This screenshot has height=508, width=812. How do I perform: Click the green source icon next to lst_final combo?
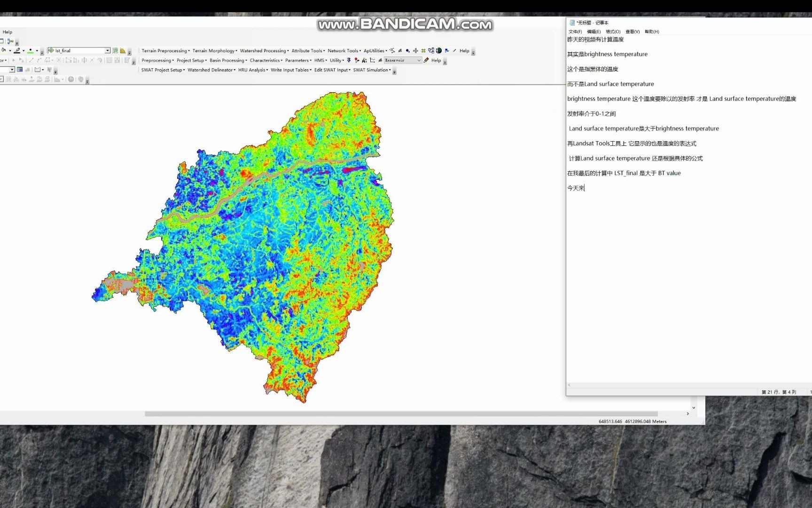click(115, 51)
